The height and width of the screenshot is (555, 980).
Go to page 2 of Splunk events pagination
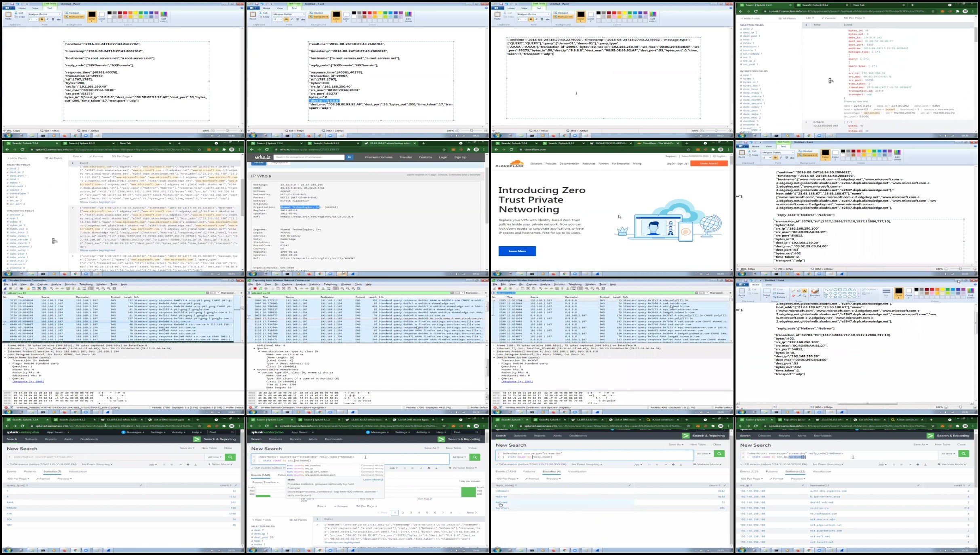pyautogui.click(x=403, y=513)
